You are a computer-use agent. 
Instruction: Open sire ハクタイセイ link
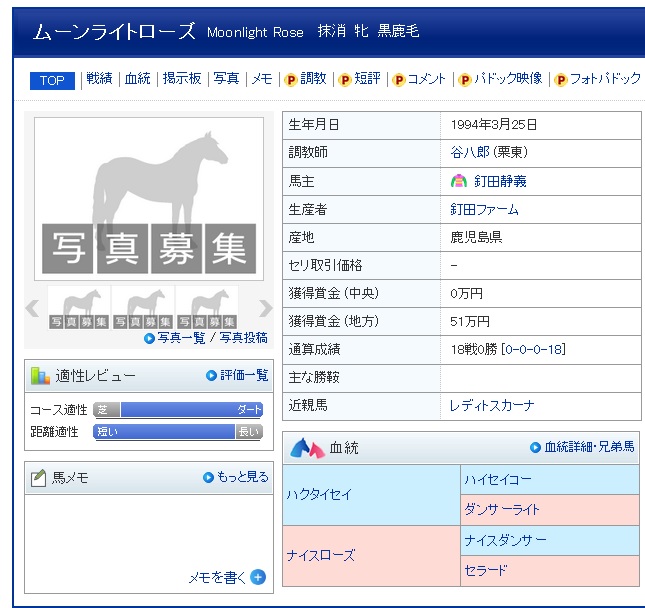pyautogui.click(x=319, y=494)
